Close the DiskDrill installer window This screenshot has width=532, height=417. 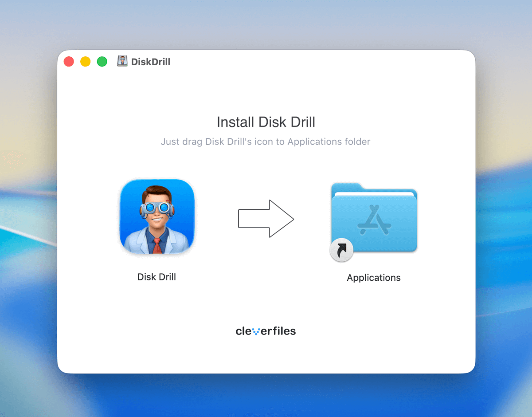[69, 61]
